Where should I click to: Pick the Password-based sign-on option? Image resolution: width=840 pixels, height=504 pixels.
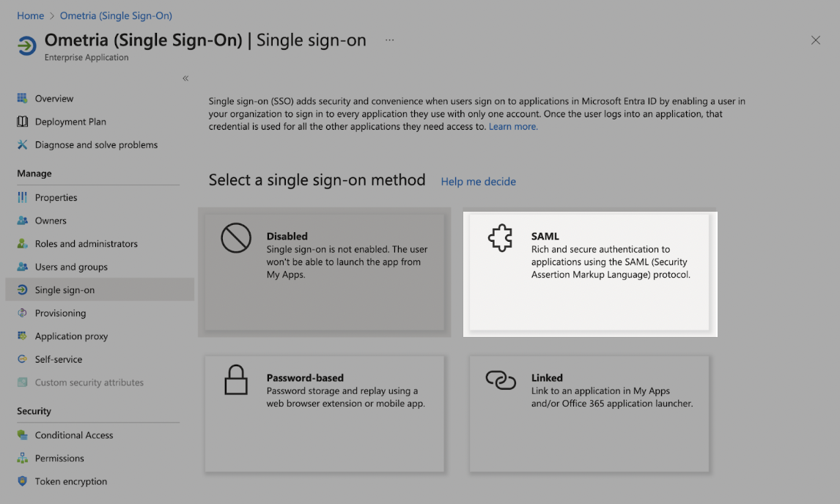pos(325,413)
